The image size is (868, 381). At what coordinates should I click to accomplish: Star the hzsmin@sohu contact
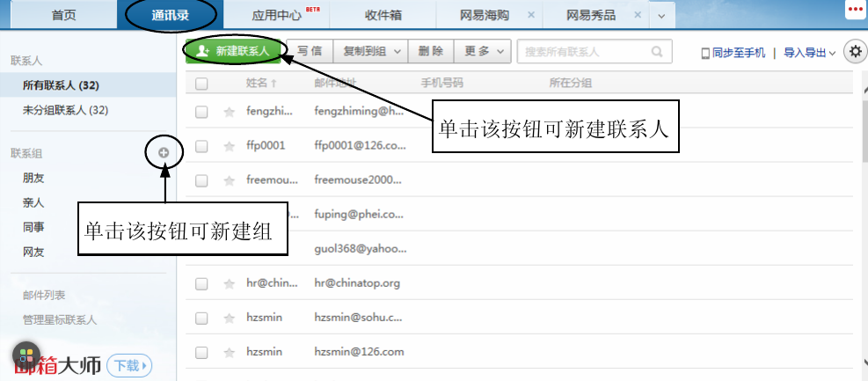coord(229,318)
